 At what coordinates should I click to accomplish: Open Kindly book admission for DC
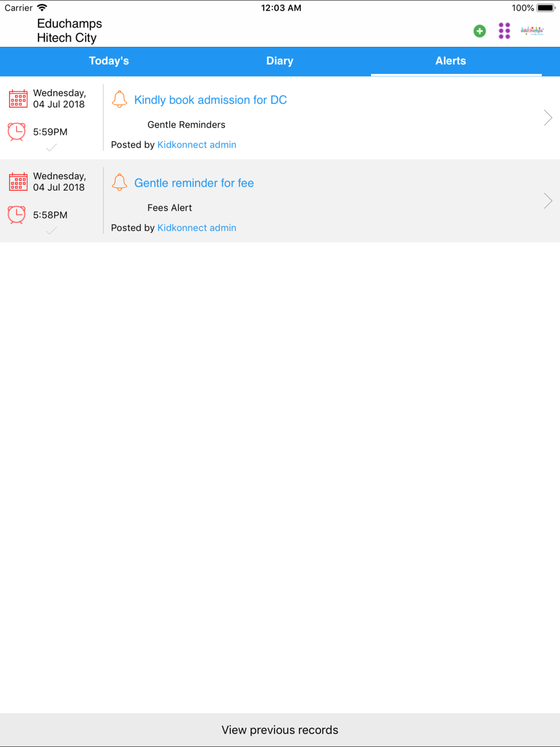(211, 100)
